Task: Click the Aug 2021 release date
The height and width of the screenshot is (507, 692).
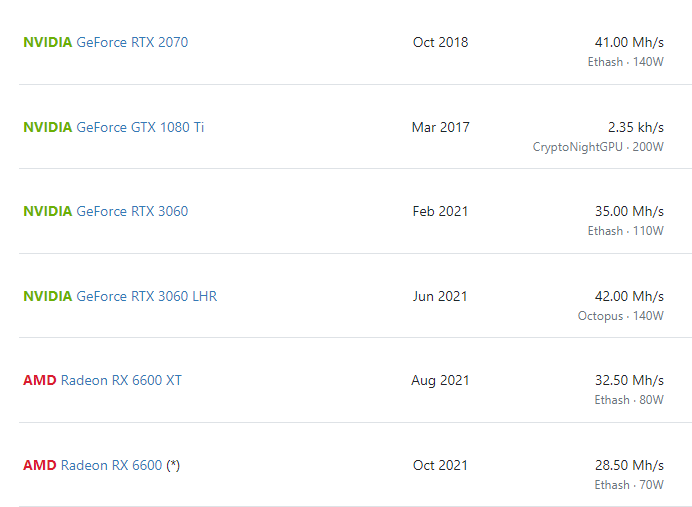Action: tap(440, 380)
